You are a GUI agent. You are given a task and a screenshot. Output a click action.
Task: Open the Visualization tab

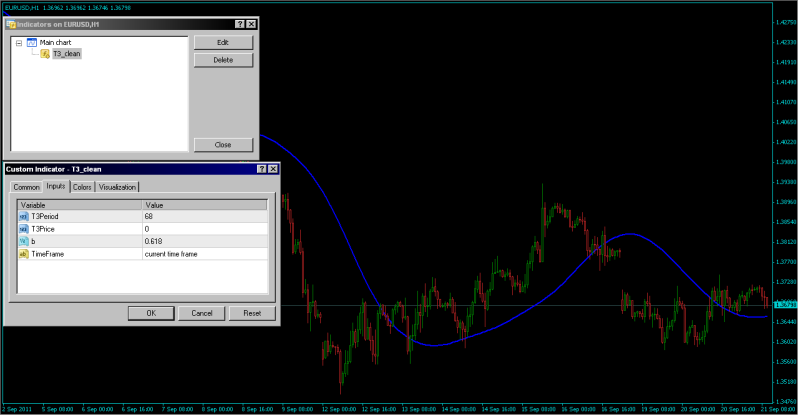pos(117,187)
